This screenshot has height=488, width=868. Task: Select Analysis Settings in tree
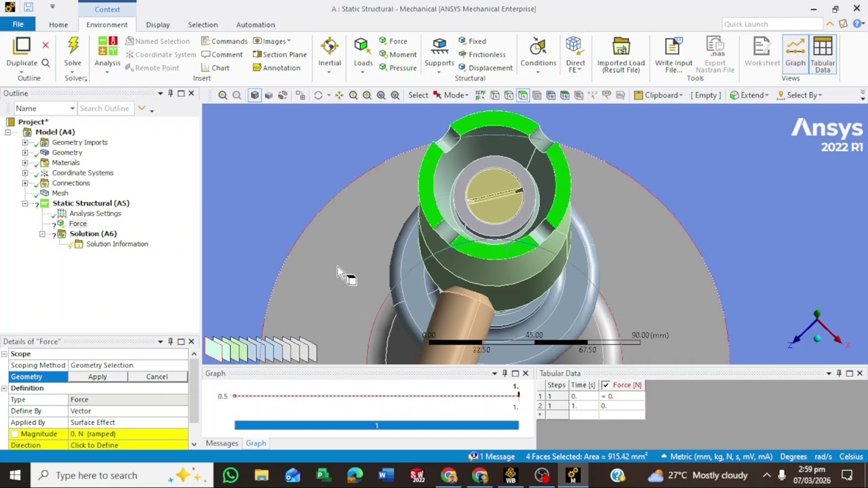coord(95,213)
